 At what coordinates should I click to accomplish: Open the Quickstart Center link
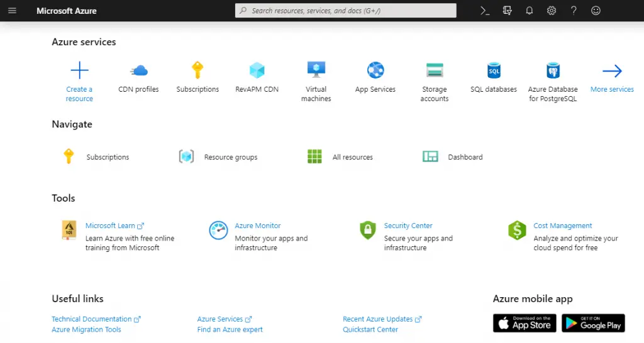pos(370,329)
